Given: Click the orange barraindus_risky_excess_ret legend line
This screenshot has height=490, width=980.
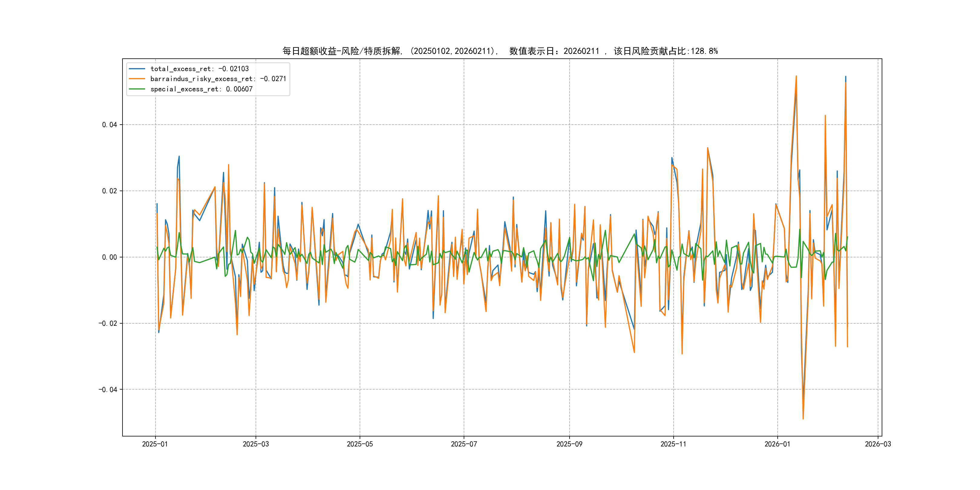Looking at the screenshot, I should pyautogui.click(x=137, y=79).
